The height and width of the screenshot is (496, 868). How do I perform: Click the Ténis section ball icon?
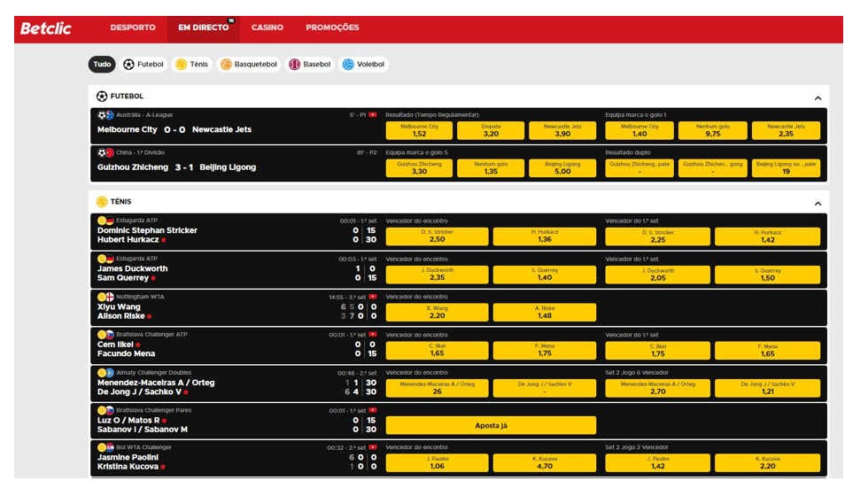(x=102, y=202)
